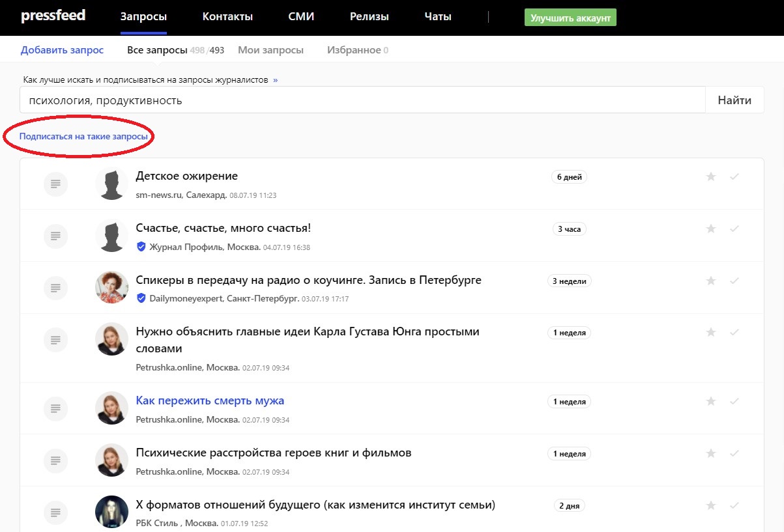Click document icon next to Карла Густава Юнга request

pyautogui.click(x=56, y=339)
